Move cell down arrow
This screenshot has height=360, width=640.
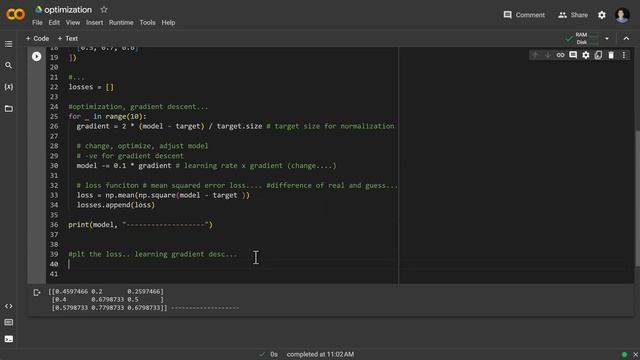tap(548, 55)
